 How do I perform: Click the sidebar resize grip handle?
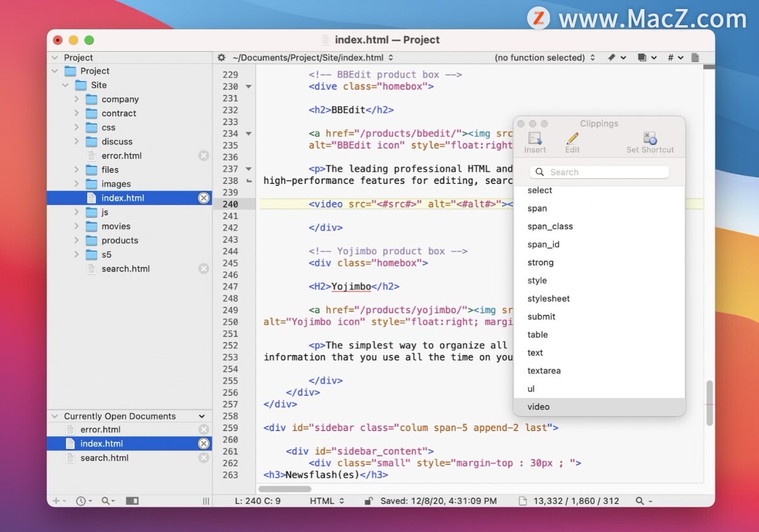[x=206, y=501]
